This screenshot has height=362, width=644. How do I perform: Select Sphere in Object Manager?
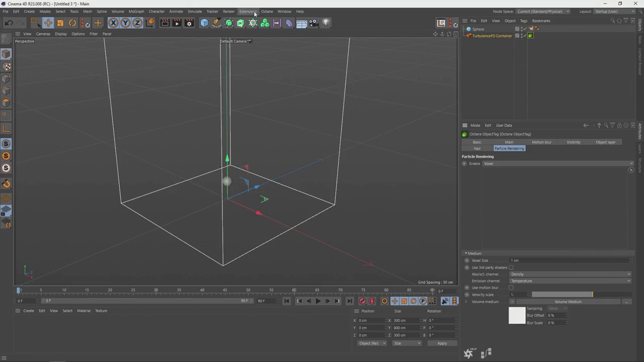pos(478,29)
